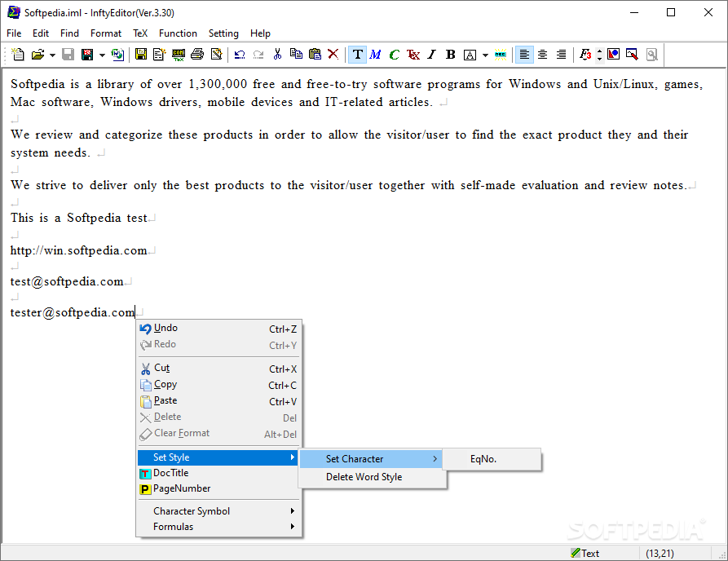Click the boxed A character frame icon
The height and width of the screenshot is (561, 728).
click(470, 55)
